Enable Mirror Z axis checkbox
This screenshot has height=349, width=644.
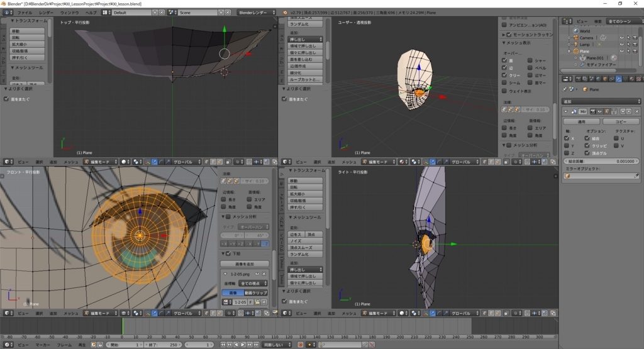click(567, 153)
